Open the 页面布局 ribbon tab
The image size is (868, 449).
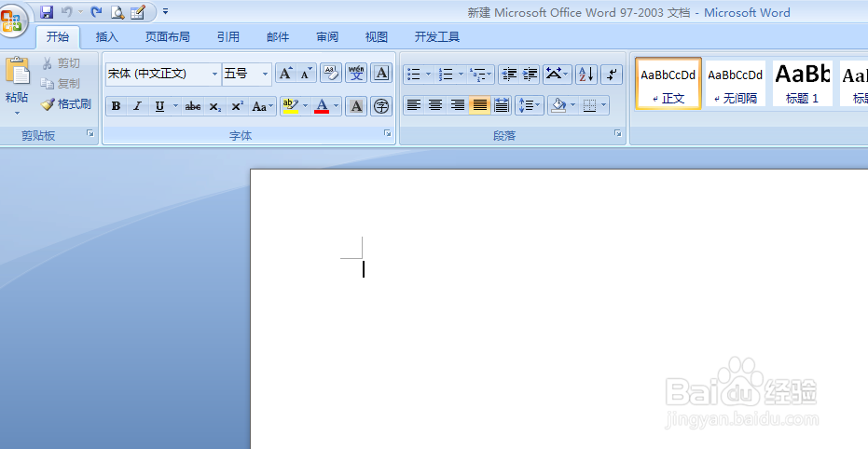point(167,37)
